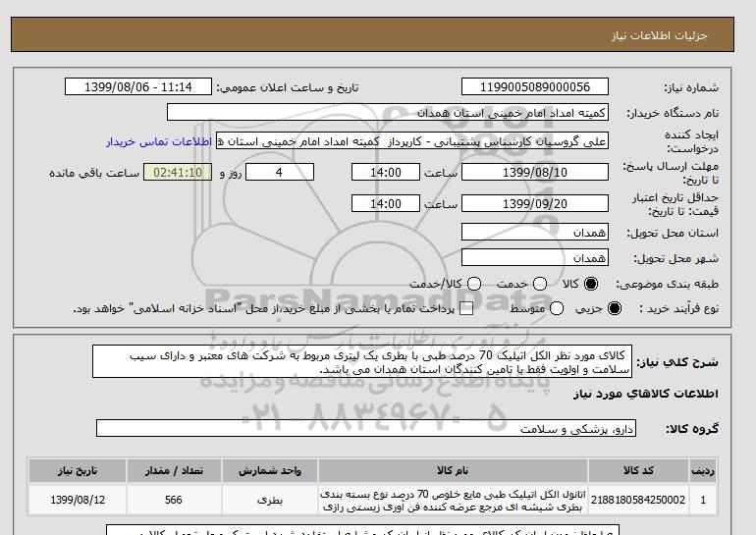756x535 pixels.
Task: Click the announcement date field 1399/08/06 - 11:14
Action: 138,86
